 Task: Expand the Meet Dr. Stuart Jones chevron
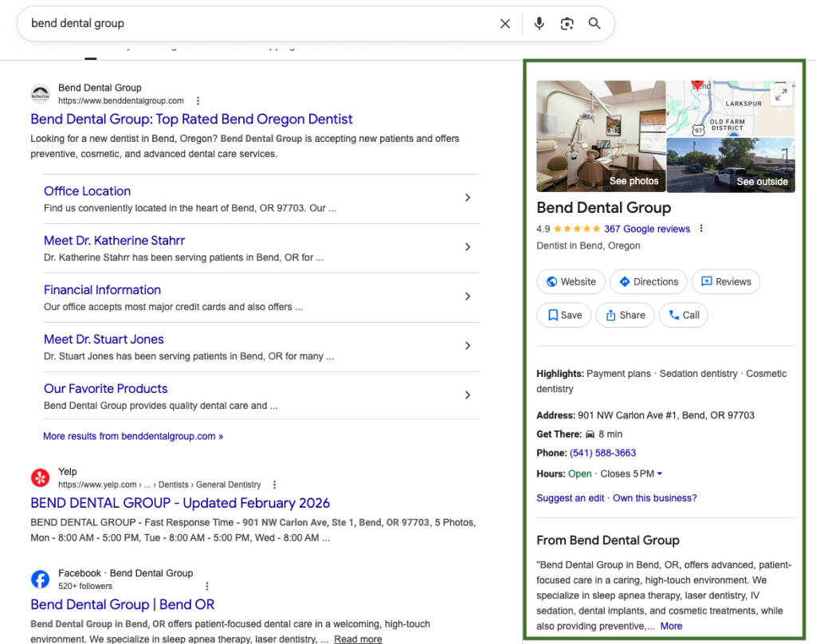click(x=468, y=346)
